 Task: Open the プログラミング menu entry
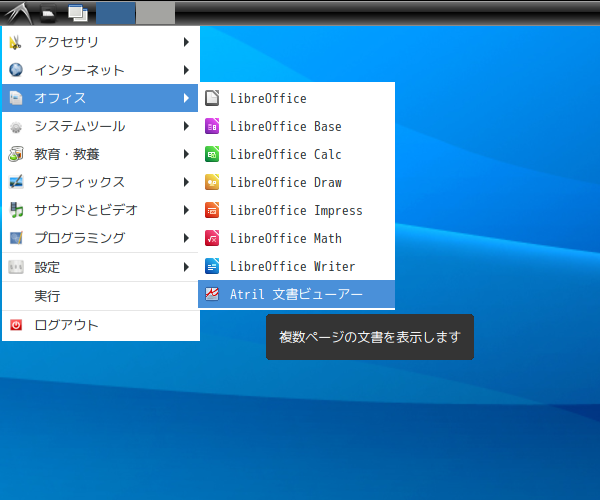click(101, 238)
